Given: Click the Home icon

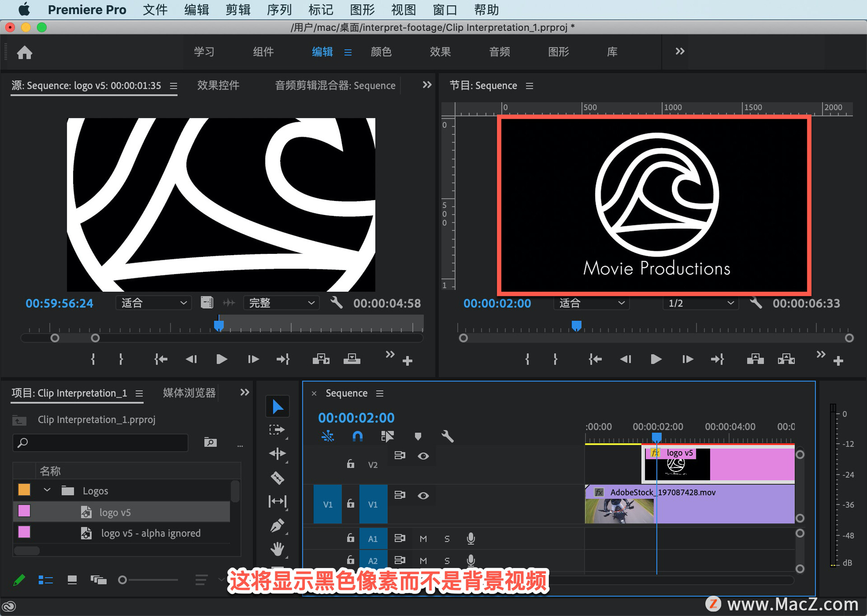Looking at the screenshot, I should 24,53.
